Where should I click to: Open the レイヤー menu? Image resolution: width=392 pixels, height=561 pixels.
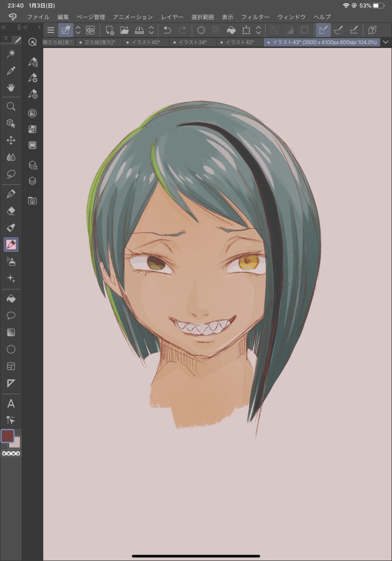click(172, 17)
